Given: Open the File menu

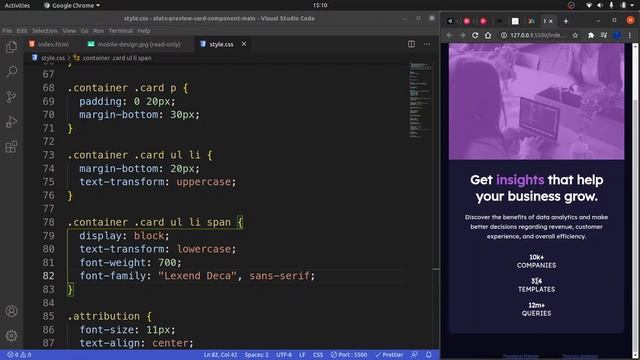Looking at the screenshot, I should point(7,31).
